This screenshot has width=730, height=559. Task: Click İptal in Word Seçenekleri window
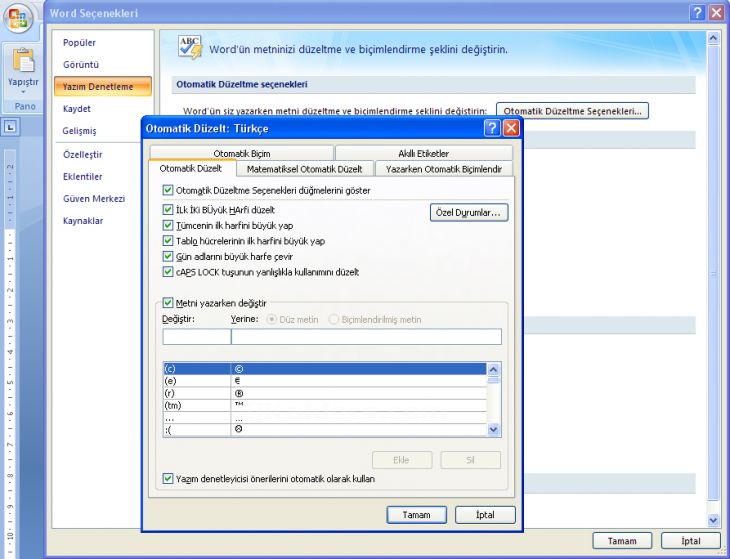690,541
